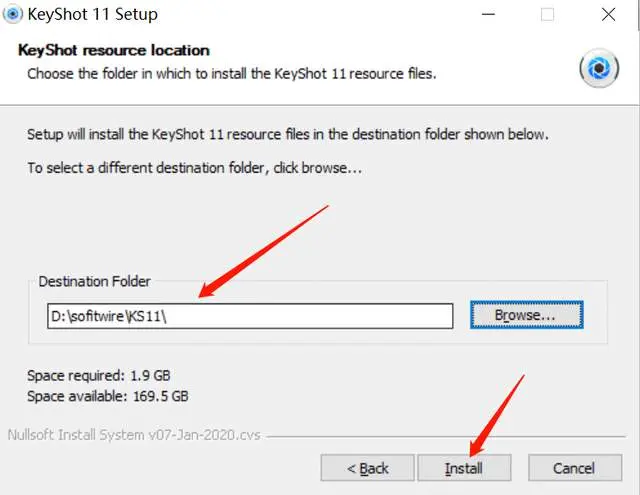Close the KeyShot 11 Setup dialog

(608, 15)
